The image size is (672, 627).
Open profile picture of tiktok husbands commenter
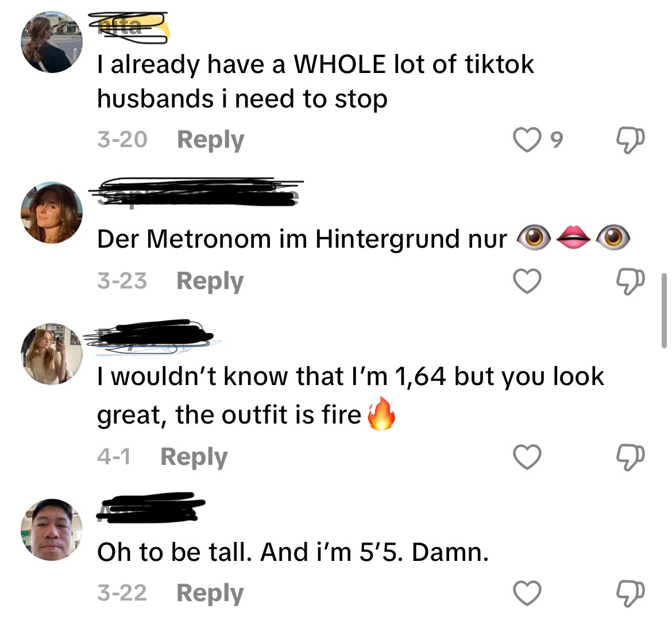[x=52, y=41]
